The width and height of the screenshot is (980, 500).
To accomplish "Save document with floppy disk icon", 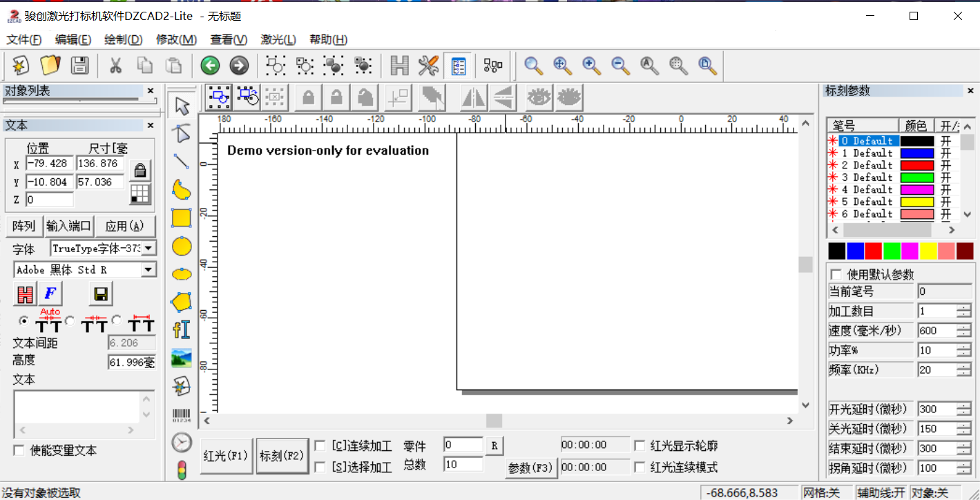I will click(80, 66).
